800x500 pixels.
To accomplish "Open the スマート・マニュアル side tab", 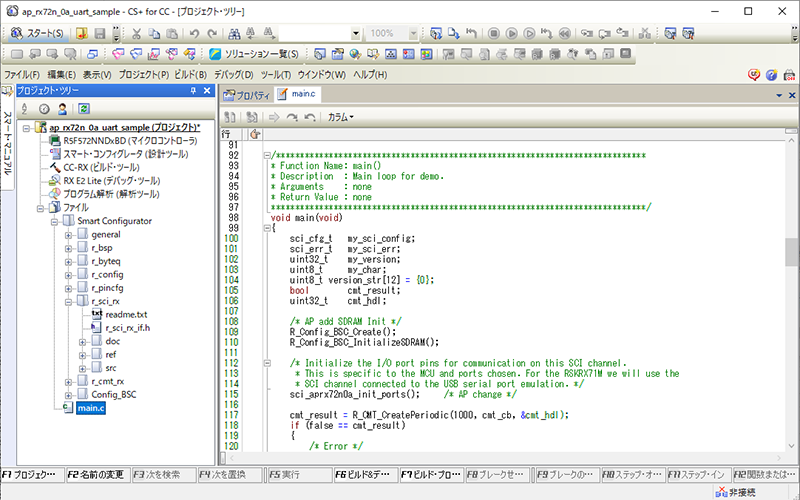I will click(7, 138).
